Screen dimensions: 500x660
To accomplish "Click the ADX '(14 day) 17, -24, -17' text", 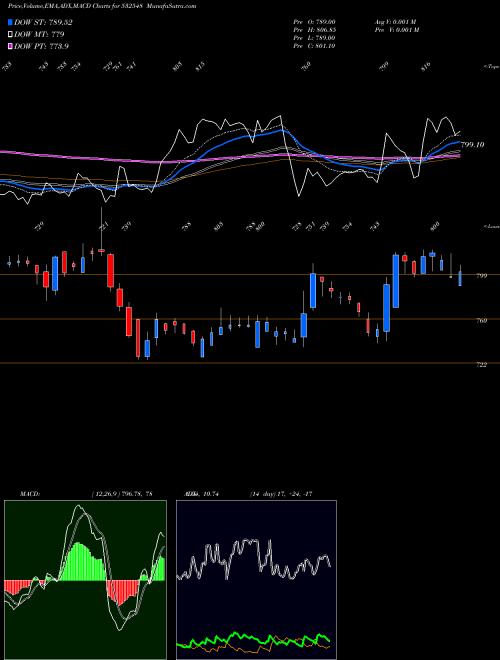I will [x=281, y=494].
